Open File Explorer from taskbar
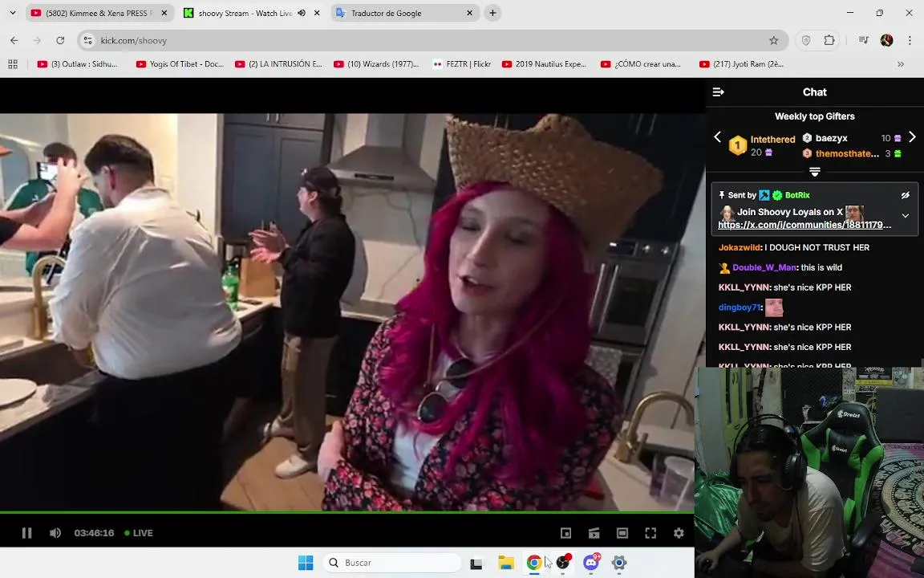 coord(505,563)
